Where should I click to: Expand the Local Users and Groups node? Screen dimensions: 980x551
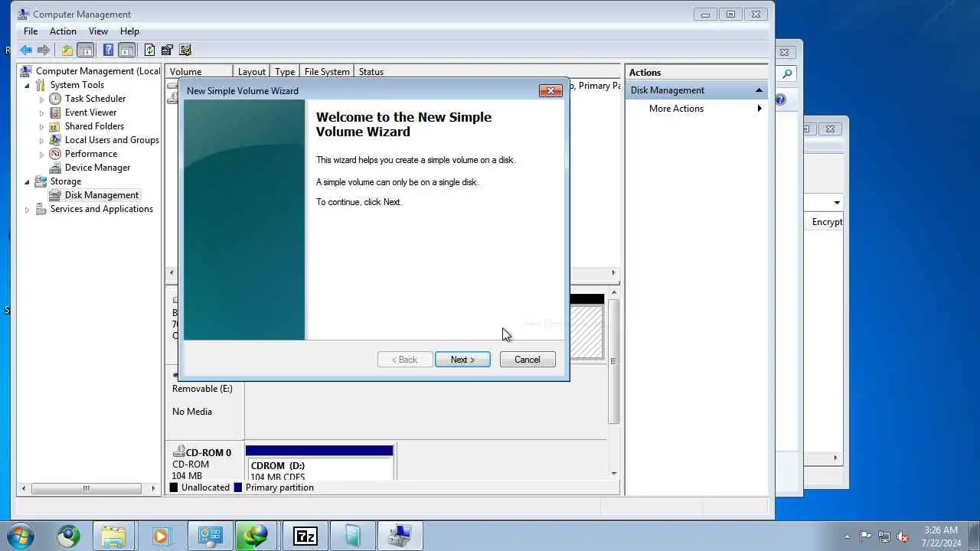(42, 141)
